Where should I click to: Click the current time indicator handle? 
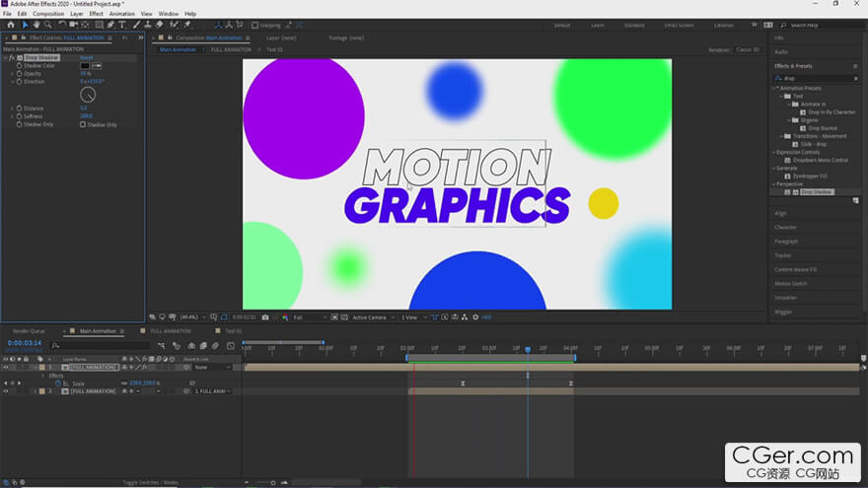[x=528, y=350]
